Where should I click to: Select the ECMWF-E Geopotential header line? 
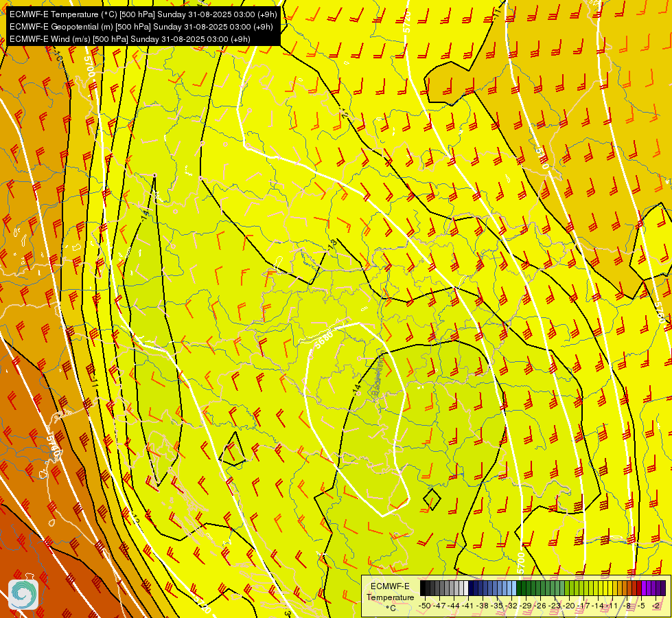(141, 27)
